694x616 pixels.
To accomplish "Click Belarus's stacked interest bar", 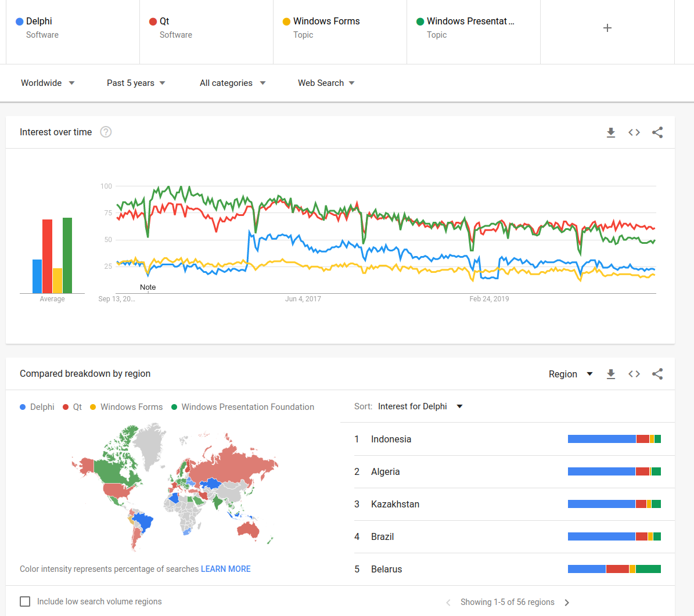I will pos(614,569).
